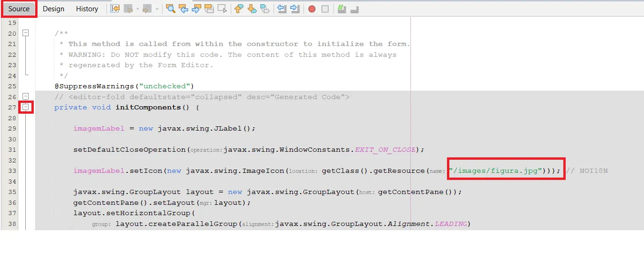
Task: Stop macro recording with the square icon
Action: coord(325,8)
